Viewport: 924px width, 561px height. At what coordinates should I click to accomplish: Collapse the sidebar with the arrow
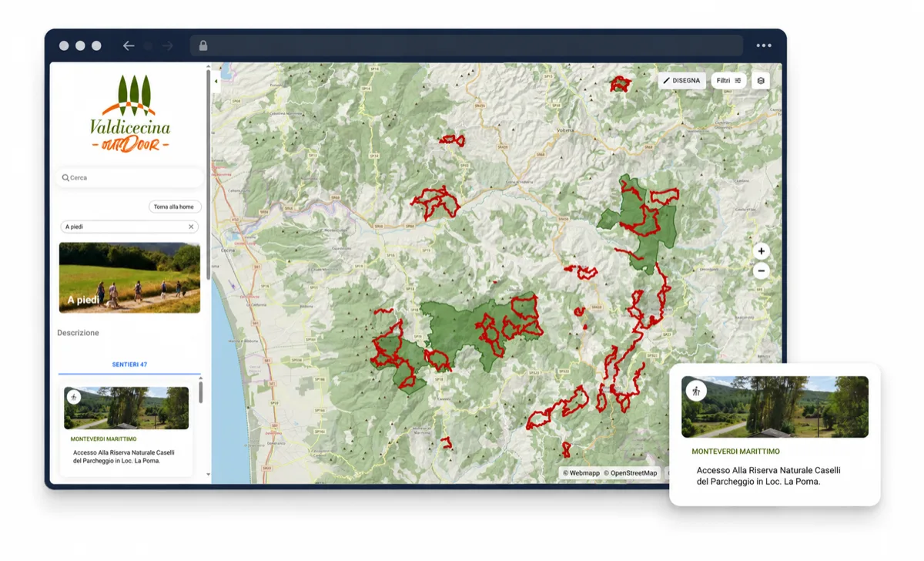tap(216, 81)
